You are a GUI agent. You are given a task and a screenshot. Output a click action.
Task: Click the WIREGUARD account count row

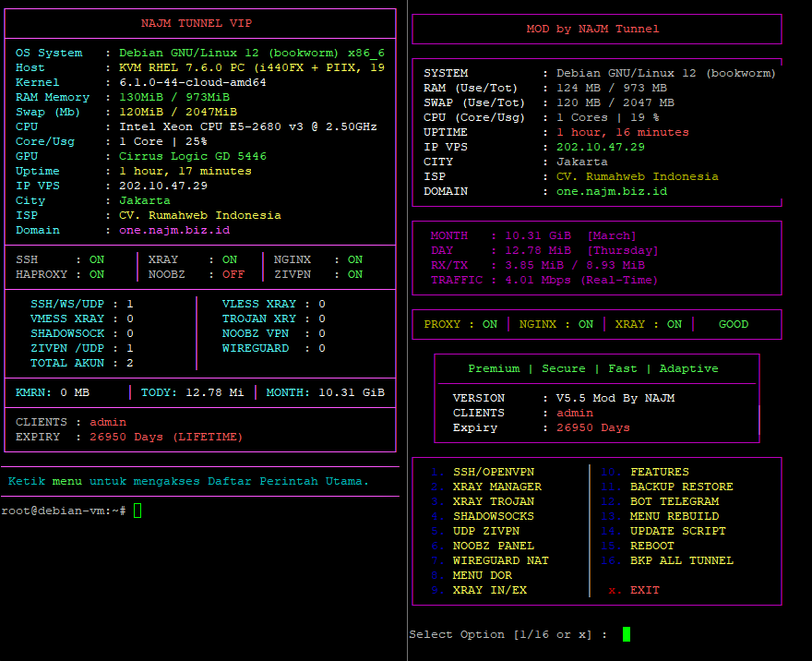click(x=274, y=348)
